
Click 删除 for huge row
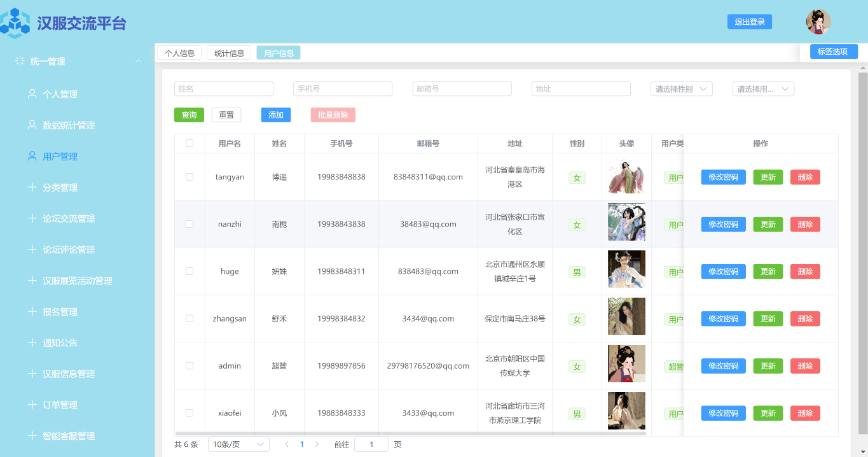pyautogui.click(x=805, y=271)
